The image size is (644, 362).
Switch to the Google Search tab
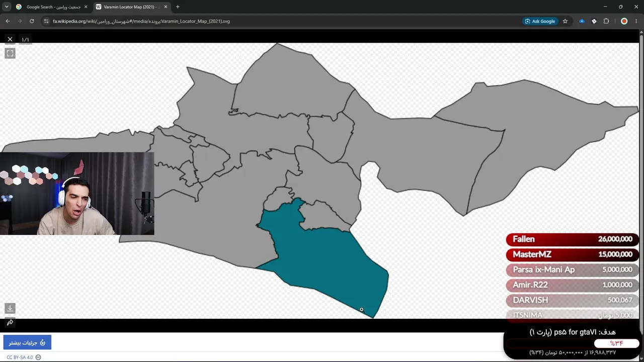[x=52, y=7]
